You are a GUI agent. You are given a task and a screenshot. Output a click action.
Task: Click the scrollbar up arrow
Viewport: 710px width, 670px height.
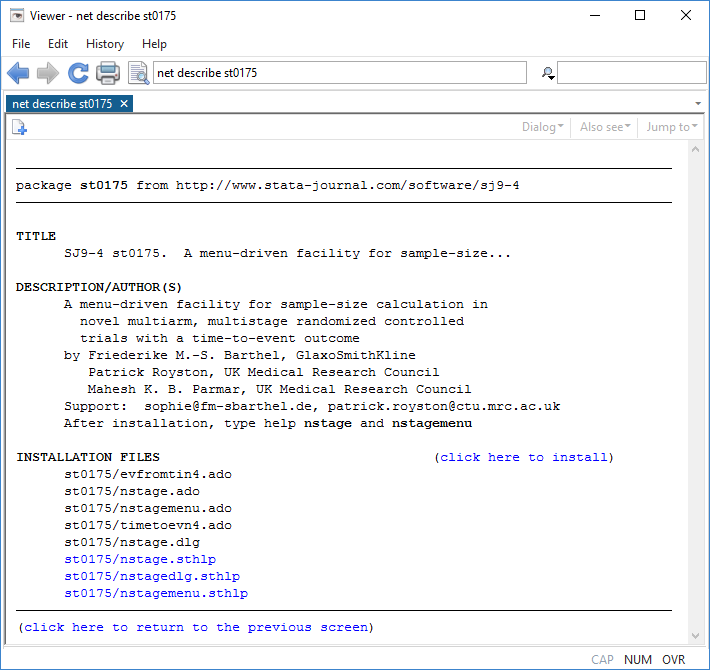coord(696,149)
